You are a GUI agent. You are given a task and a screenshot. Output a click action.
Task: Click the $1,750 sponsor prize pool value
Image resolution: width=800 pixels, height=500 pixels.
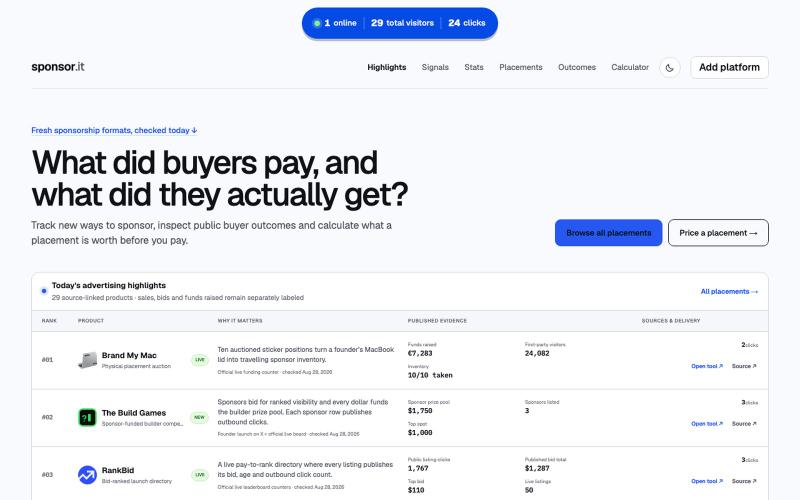420,411
